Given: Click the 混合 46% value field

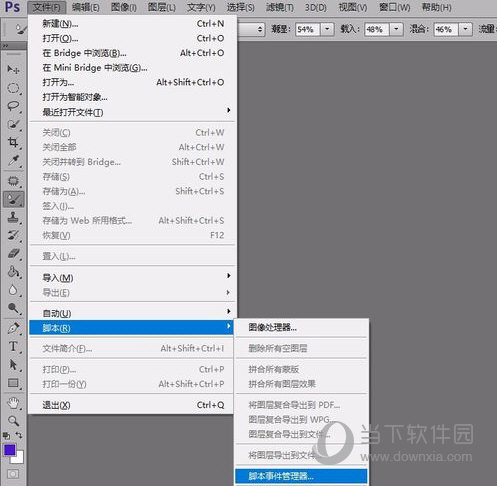Looking at the screenshot, I should 446,29.
